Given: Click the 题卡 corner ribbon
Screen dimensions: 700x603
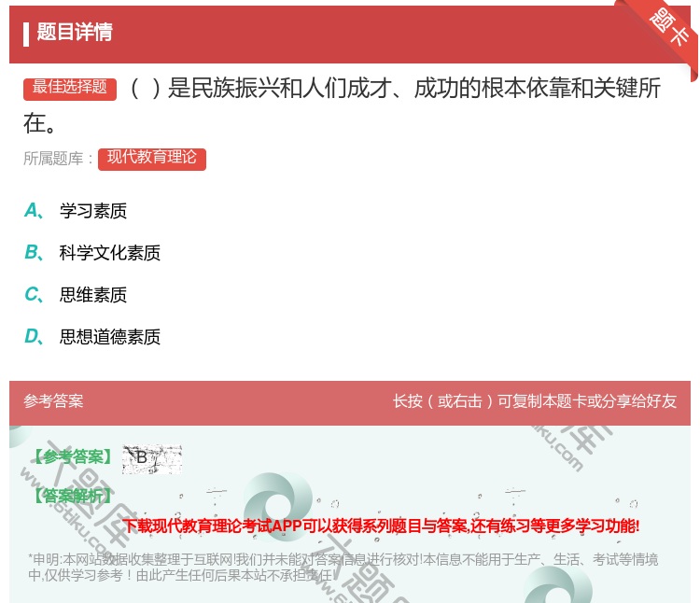Looking at the screenshot, I should 668,28.
